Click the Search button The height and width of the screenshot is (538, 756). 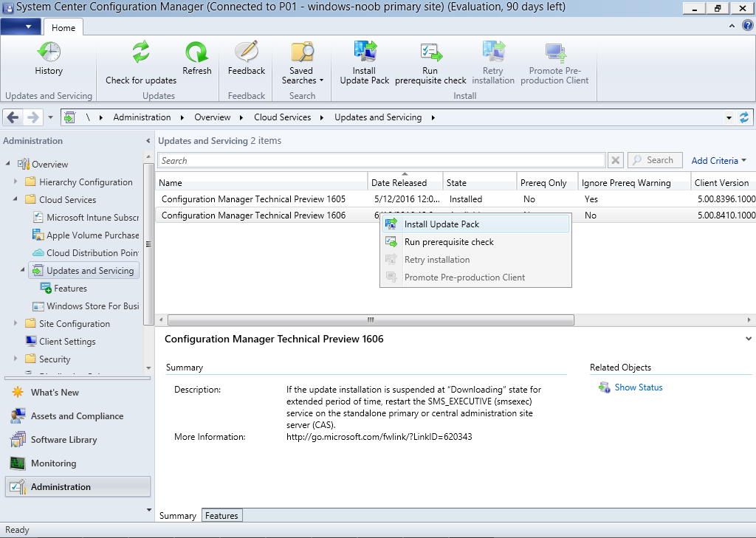coord(655,160)
